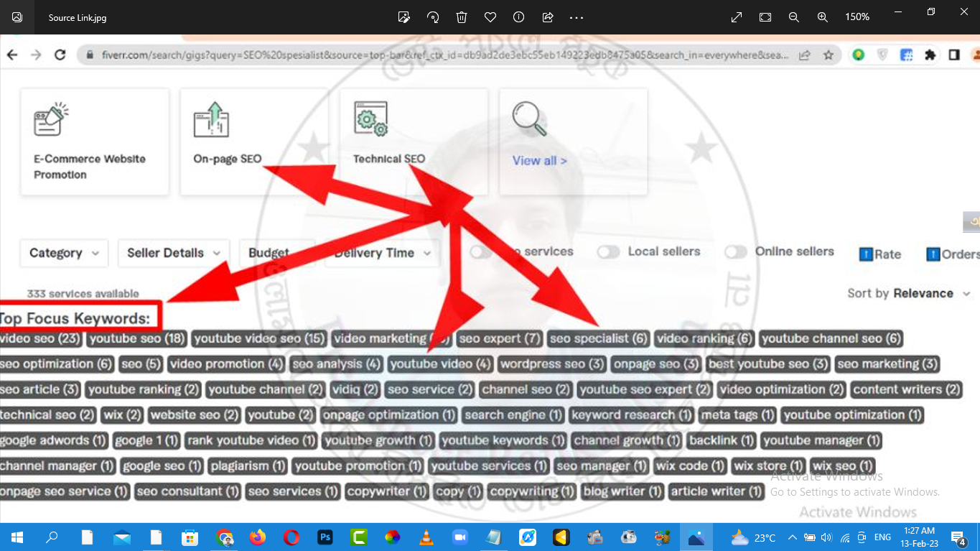Open Photoshop from the taskbar
The height and width of the screenshot is (551, 980).
325,537
